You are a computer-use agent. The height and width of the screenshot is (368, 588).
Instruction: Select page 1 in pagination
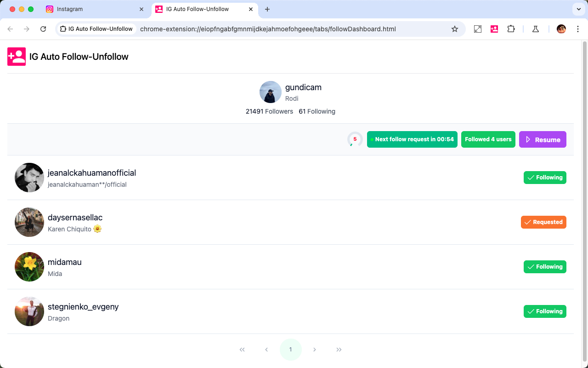[x=291, y=350]
